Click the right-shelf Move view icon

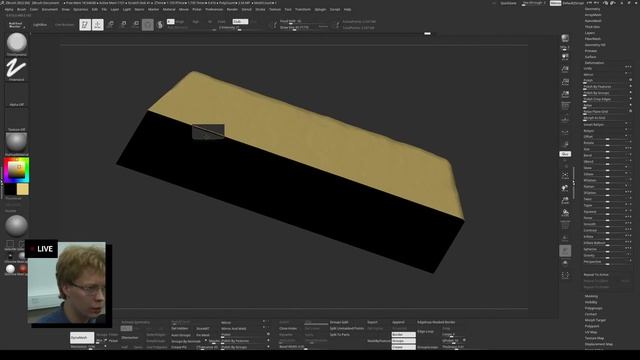[x=565, y=188]
